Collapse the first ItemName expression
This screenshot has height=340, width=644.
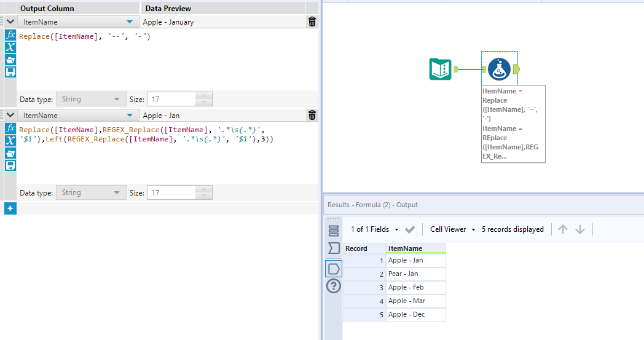[x=10, y=22]
